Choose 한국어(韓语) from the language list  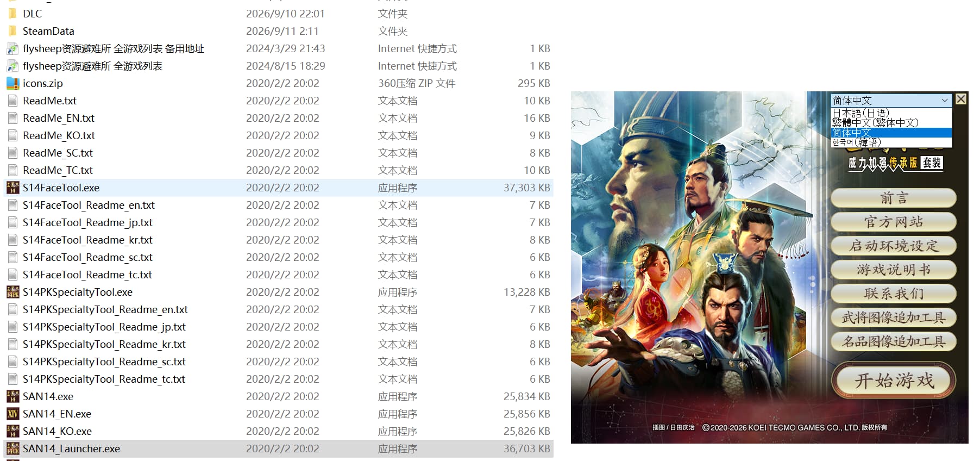[x=891, y=142]
